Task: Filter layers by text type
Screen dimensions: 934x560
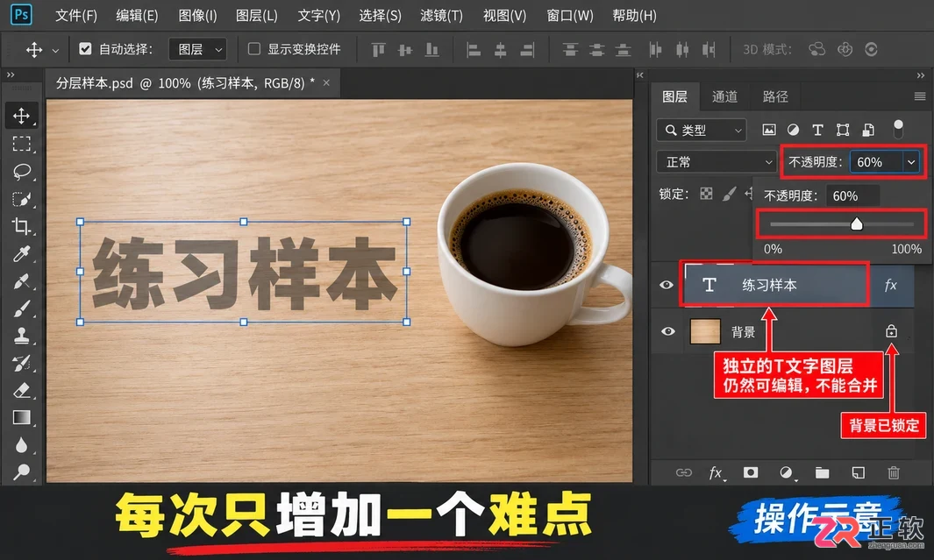Action: pyautogui.click(x=817, y=130)
